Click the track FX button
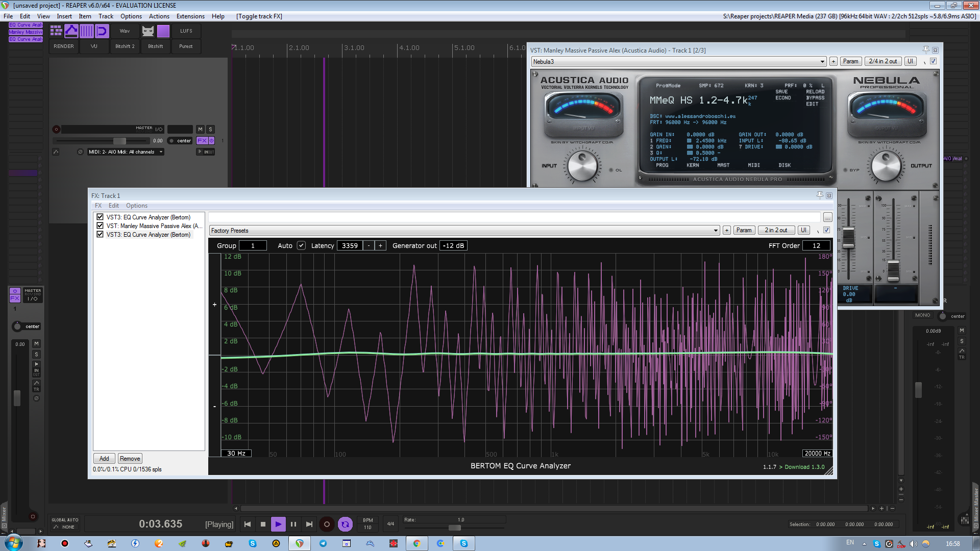980x551 pixels. click(x=202, y=141)
